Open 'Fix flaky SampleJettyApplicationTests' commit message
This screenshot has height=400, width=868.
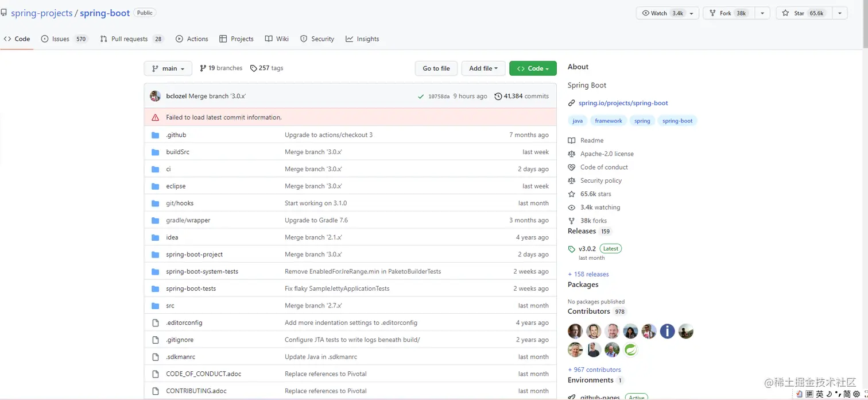337,289
